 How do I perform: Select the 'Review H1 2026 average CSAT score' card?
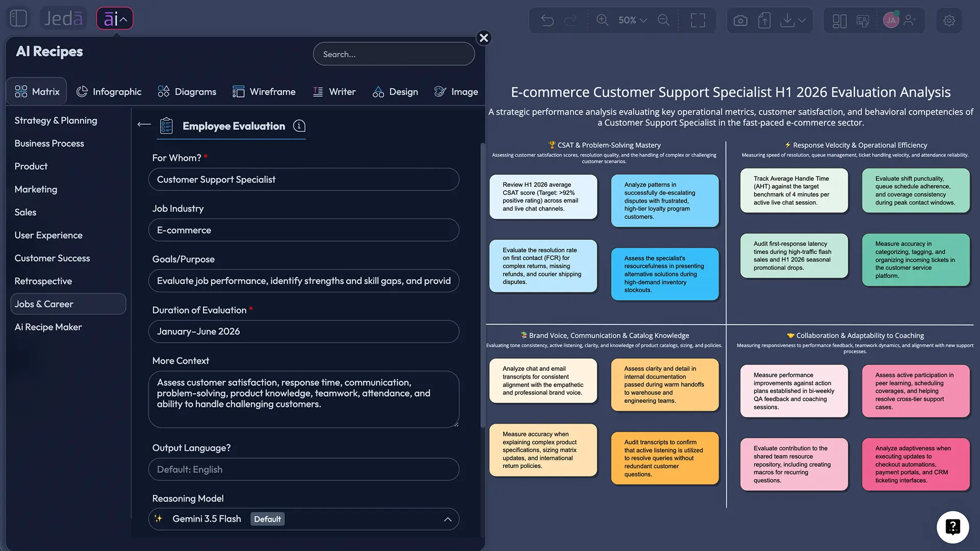click(x=543, y=197)
